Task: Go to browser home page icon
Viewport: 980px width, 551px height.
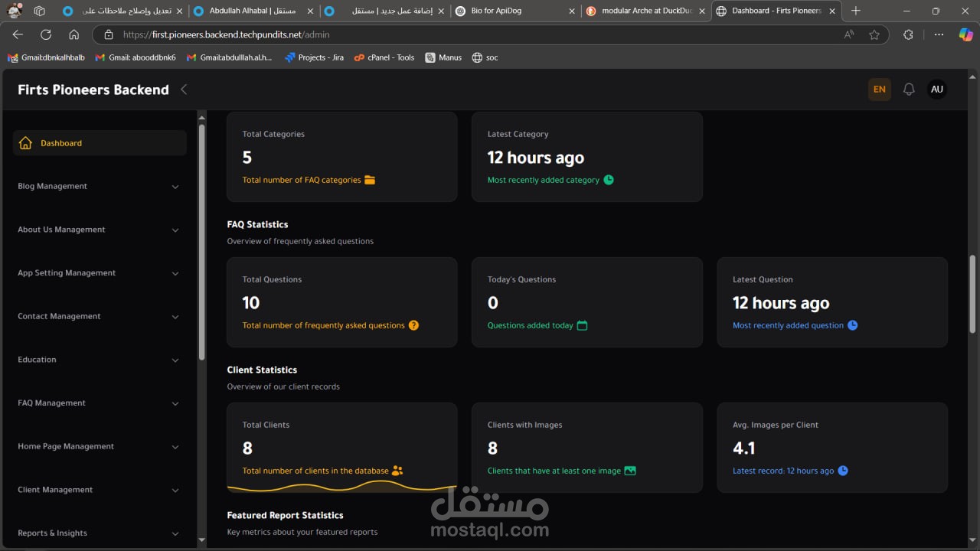Action: [73, 34]
